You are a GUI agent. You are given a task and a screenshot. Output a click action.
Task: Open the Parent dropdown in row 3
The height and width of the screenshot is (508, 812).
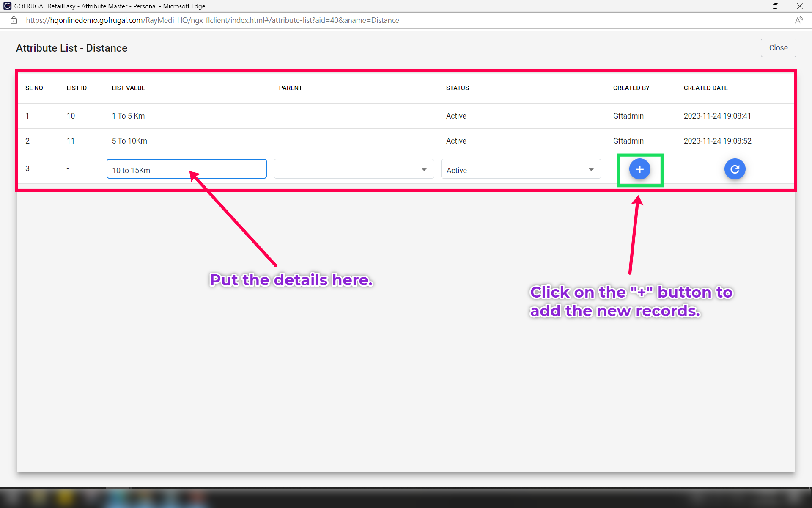(354, 169)
